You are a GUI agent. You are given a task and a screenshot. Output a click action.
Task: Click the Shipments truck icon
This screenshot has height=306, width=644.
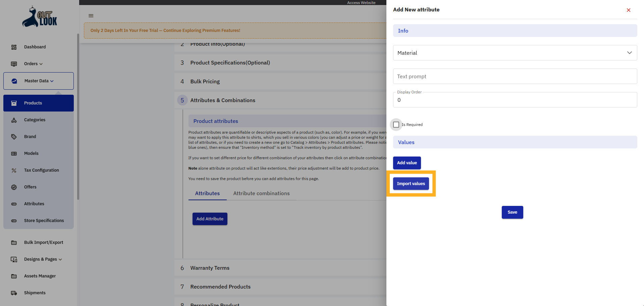click(14, 293)
